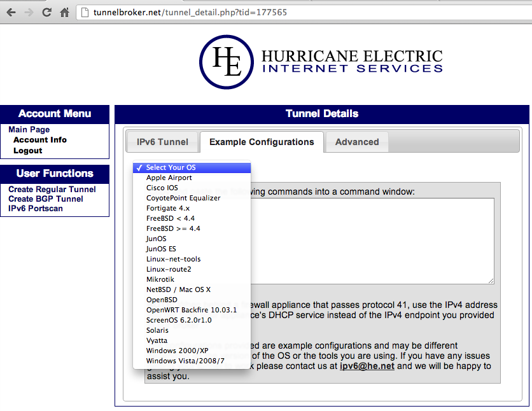
Task: Click the ipv6@he.net email link
Action: [x=367, y=366]
